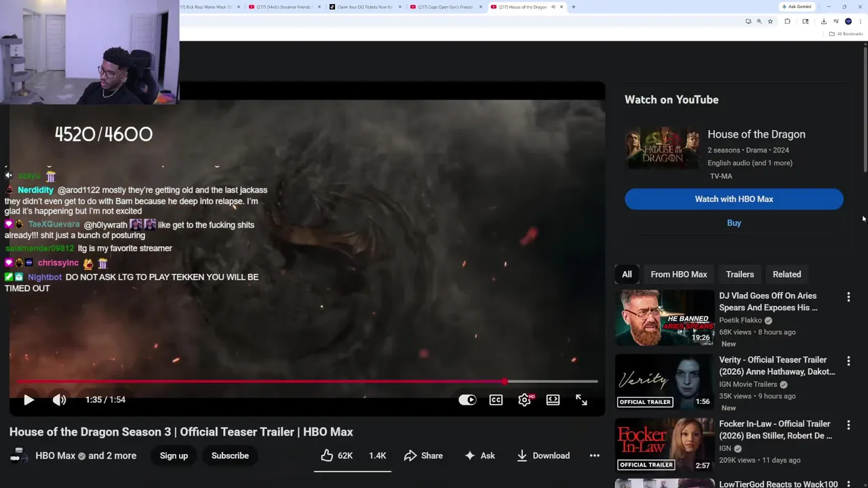Click the page vertical scrollbar
868x488 pixels.
point(865,108)
